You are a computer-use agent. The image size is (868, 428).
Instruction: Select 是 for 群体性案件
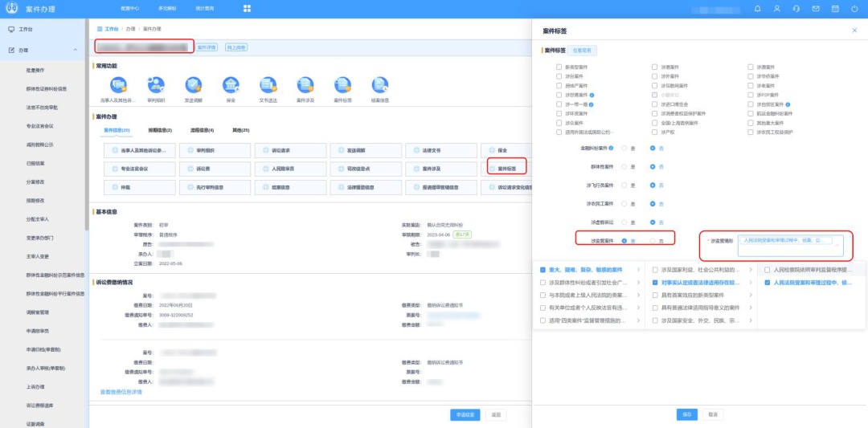[x=624, y=166]
